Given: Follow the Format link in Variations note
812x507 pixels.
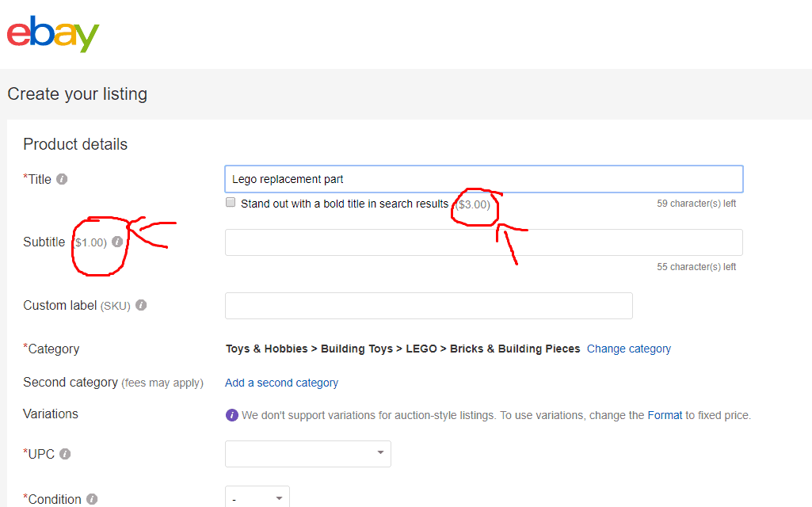Looking at the screenshot, I should coord(665,415).
